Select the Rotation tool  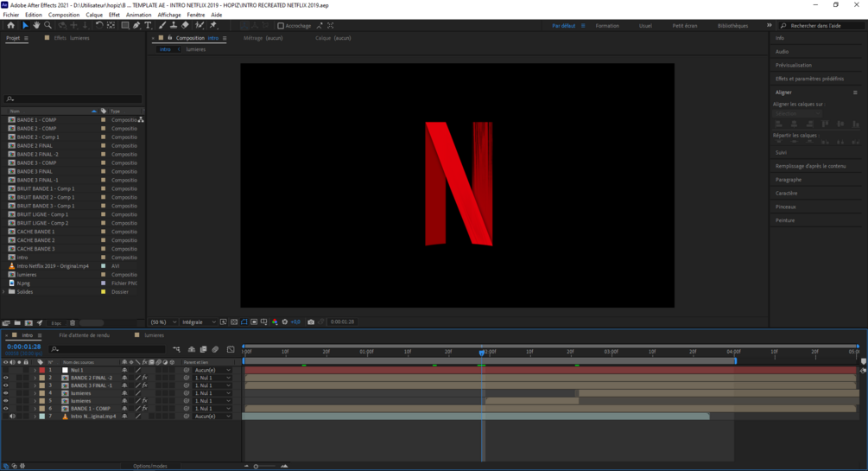(x=99, y=25)
